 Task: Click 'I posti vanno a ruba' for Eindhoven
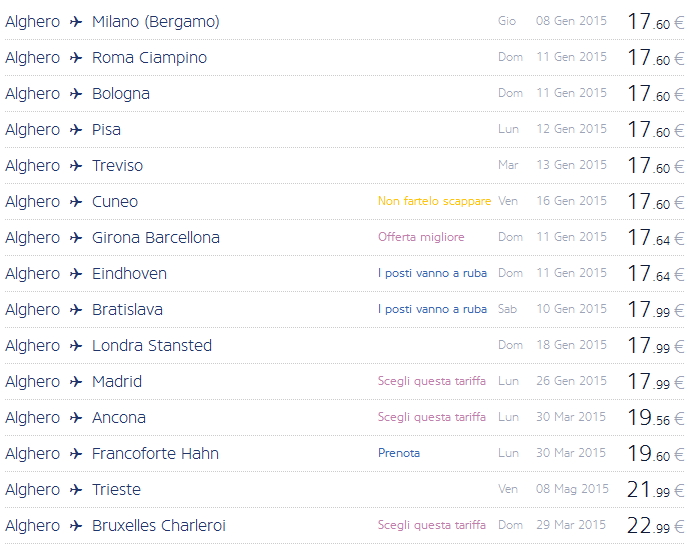click(432, 274)
